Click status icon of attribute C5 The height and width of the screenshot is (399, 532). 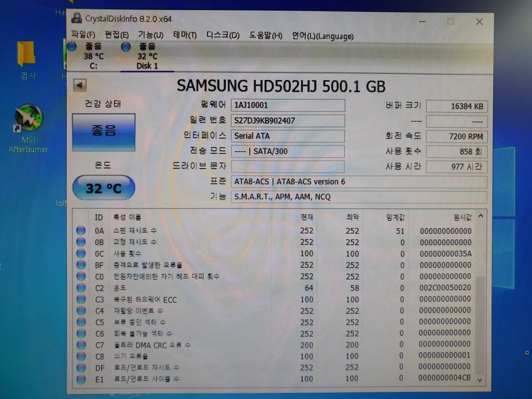click(x=81, y=322)
